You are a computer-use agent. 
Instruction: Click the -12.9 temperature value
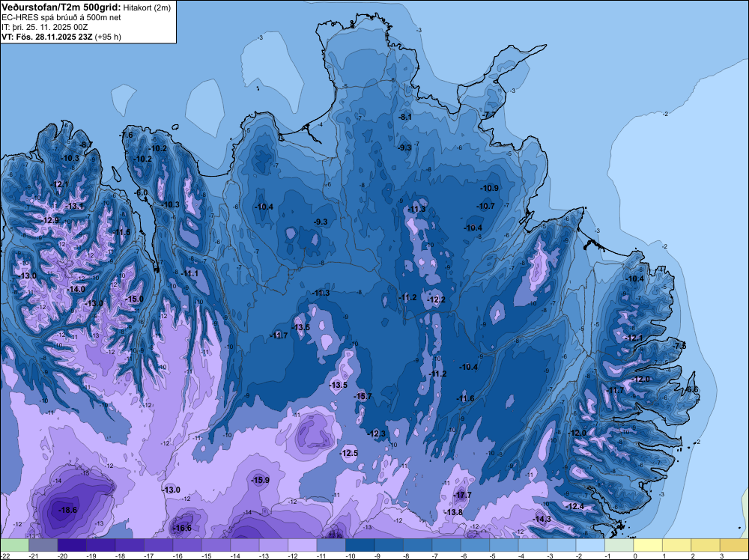pos(49,221)
